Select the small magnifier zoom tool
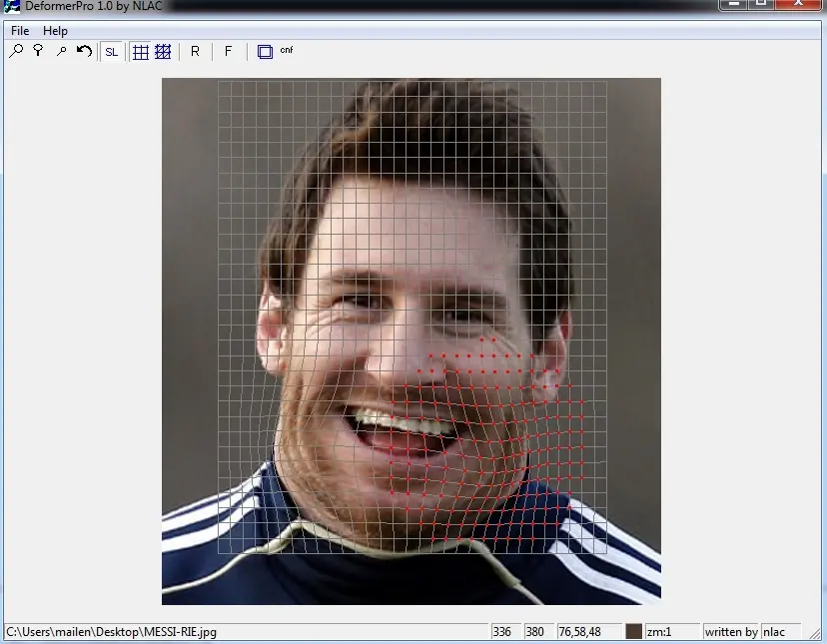827x644 pixels. (x=62, y=51)
